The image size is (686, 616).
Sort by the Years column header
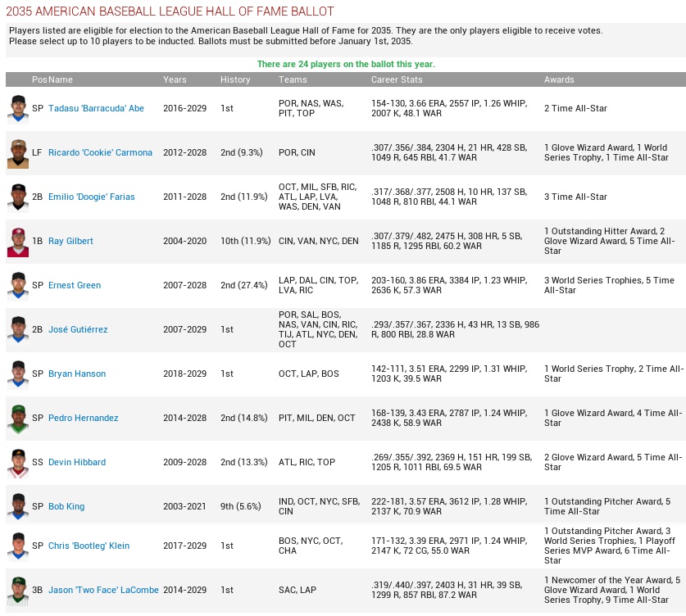coord(175,80)
